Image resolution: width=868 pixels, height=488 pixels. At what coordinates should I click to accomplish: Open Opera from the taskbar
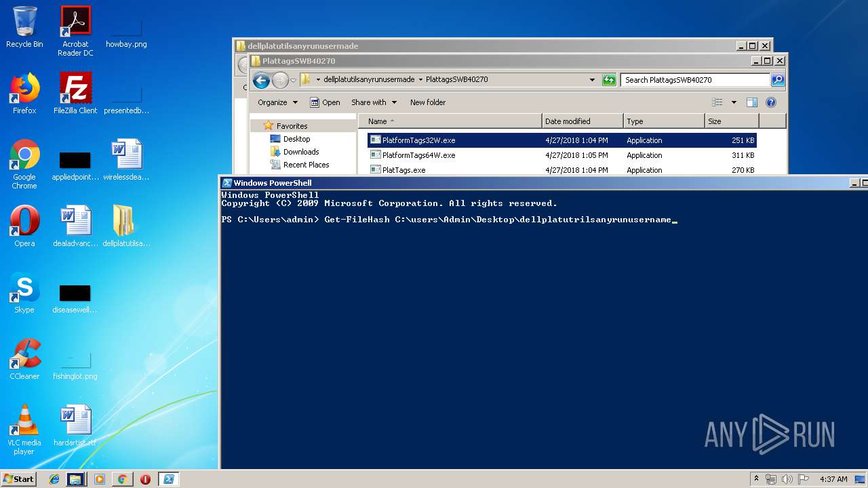pyautogui.click(x=145, y=479)
